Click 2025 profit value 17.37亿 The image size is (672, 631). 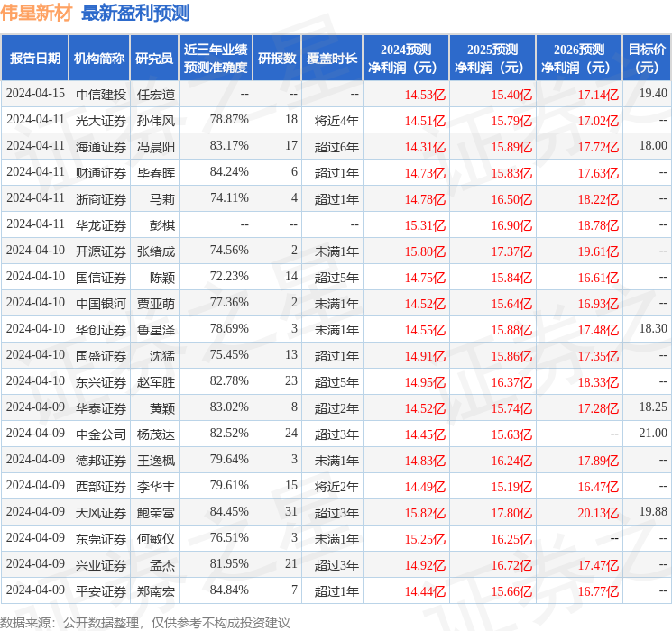tap(511, 251)
